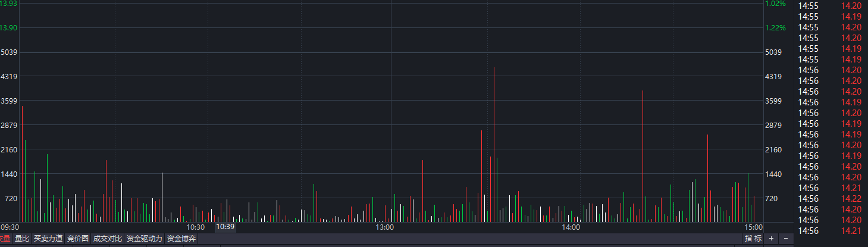Click the 14:00 time axis label
This screenshot has height=247, width=868.
571,227
